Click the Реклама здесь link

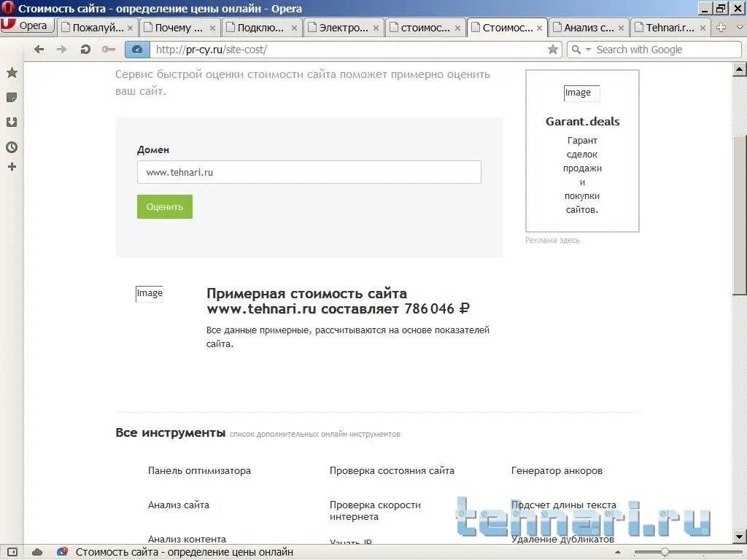[x=553, y=240]
